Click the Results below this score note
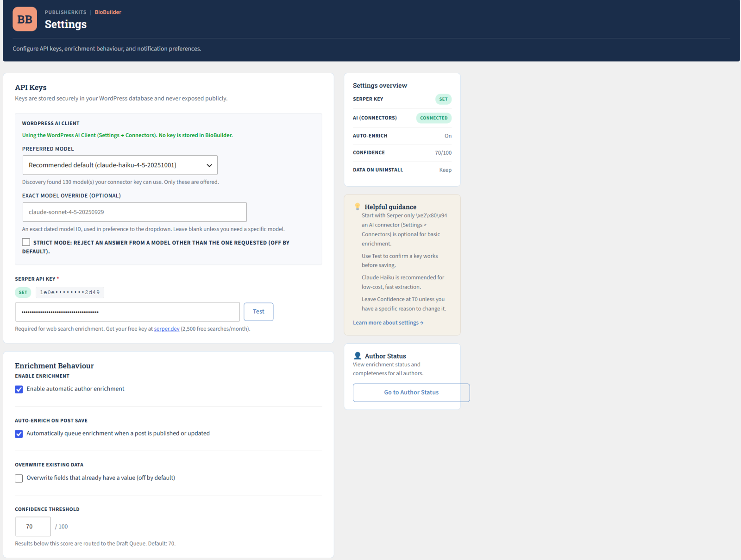 click(x=95, y=544)
